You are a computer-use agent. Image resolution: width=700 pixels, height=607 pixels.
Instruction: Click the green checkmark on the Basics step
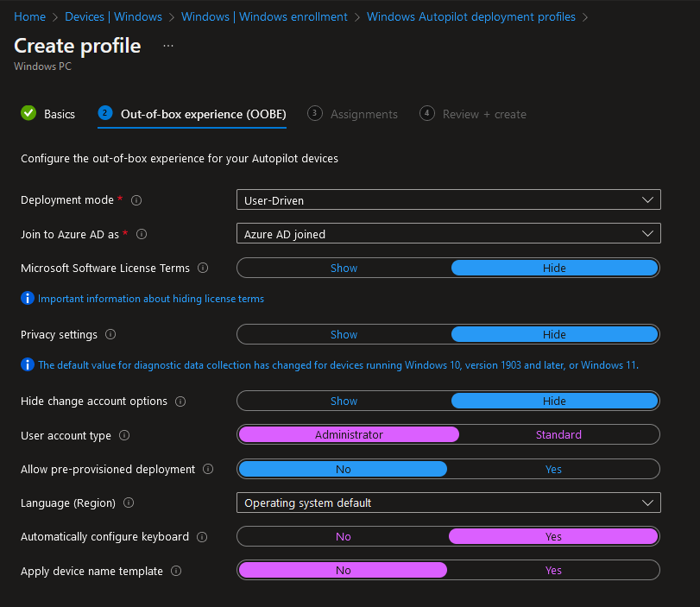point(28,113)
